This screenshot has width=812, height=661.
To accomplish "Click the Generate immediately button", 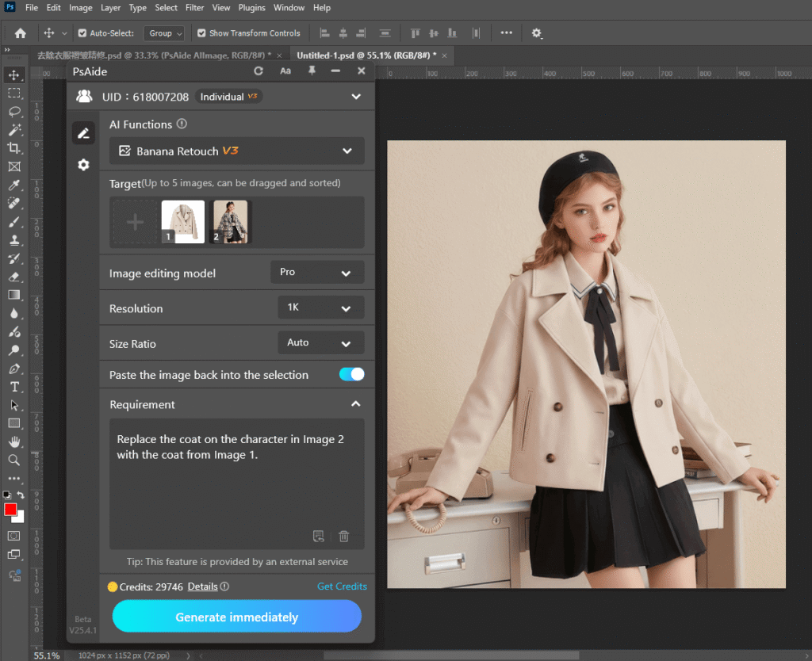I will (x=236, y=617).
